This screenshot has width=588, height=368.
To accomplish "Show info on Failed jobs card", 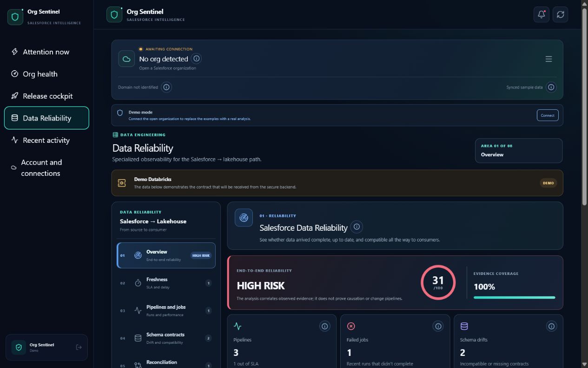I will point(438,326).
